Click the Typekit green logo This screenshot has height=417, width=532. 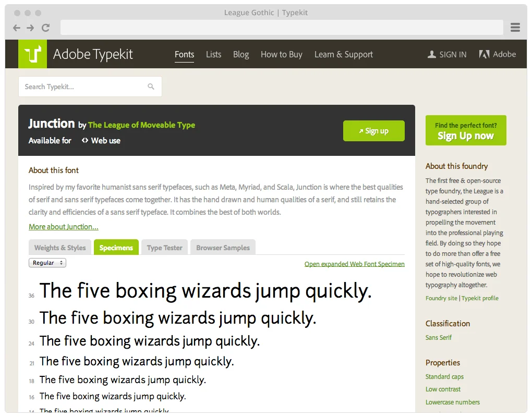tap(32, 54)
